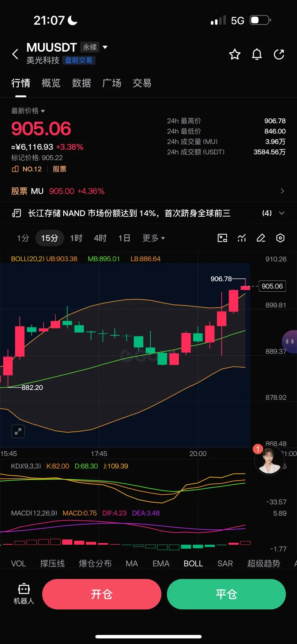
Task: Tap the 882.20 low marker on chart
Action: (x=32, y=387)
